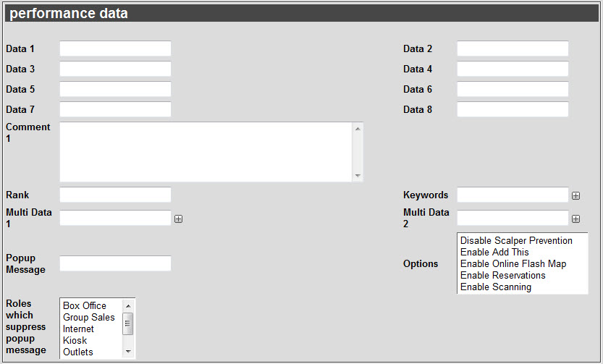Viewport: 603px width, 364px height.
Task: Choose Enable Scanning in Options list
Action: coord(496,287)
